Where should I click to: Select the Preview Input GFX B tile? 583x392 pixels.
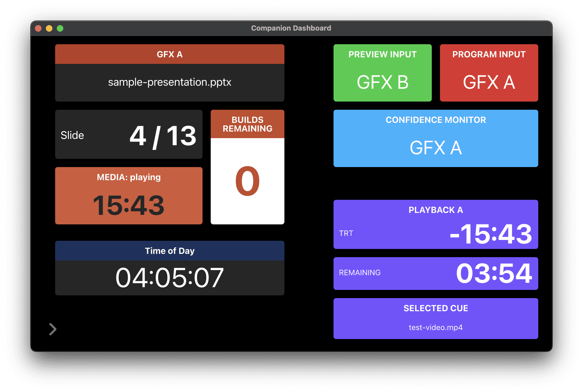382,73
